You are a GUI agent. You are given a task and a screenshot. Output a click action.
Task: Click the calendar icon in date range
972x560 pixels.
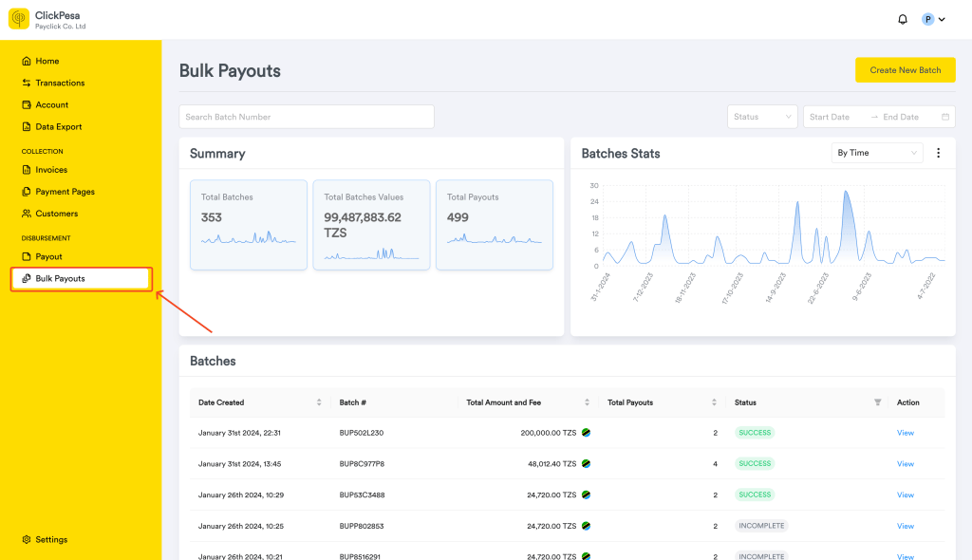[945, 117]
